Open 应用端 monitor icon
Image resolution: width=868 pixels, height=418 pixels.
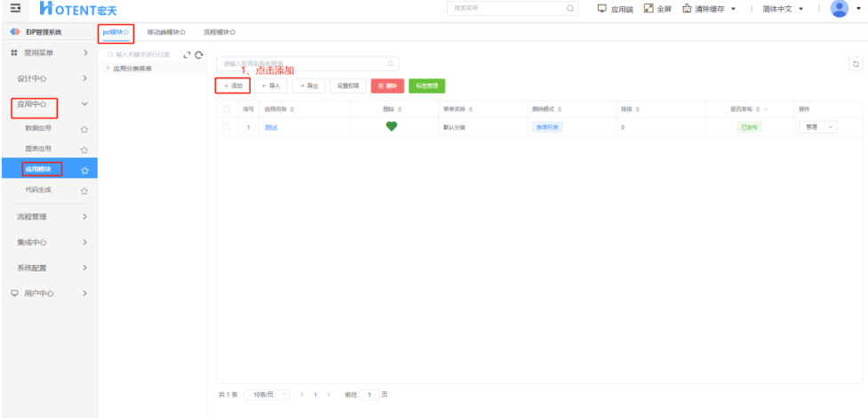(602, 8)
